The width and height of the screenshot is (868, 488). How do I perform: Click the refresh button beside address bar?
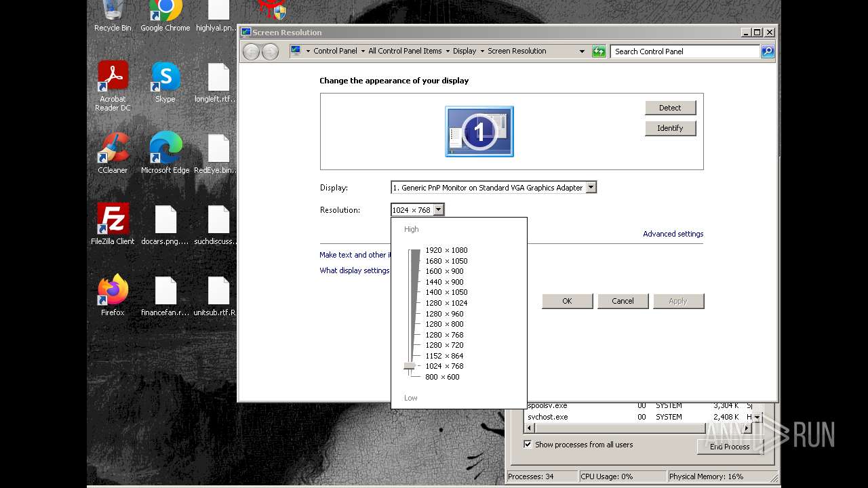[599, 52]
